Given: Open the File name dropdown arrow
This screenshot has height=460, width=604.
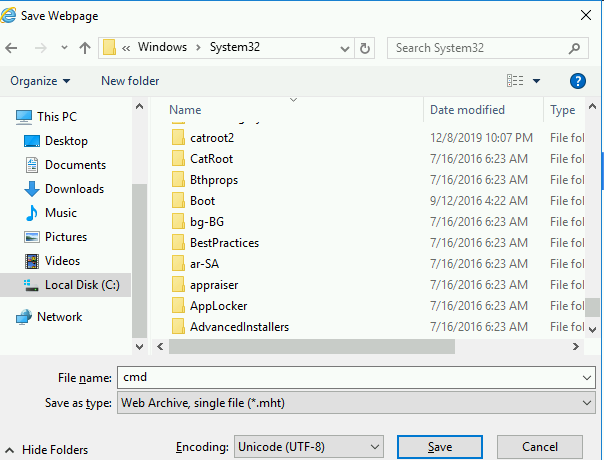Looking at the screenshot, I should coord(587,378).
